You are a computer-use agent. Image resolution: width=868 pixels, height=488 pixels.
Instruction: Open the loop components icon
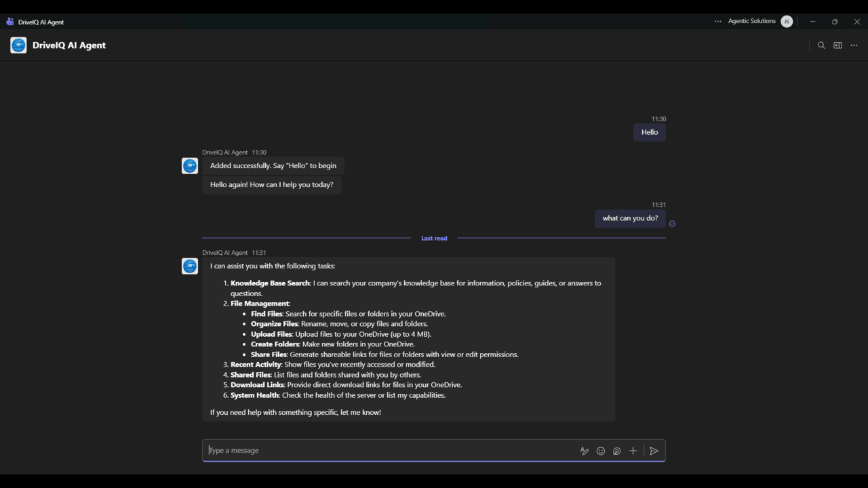coord(617,451)
